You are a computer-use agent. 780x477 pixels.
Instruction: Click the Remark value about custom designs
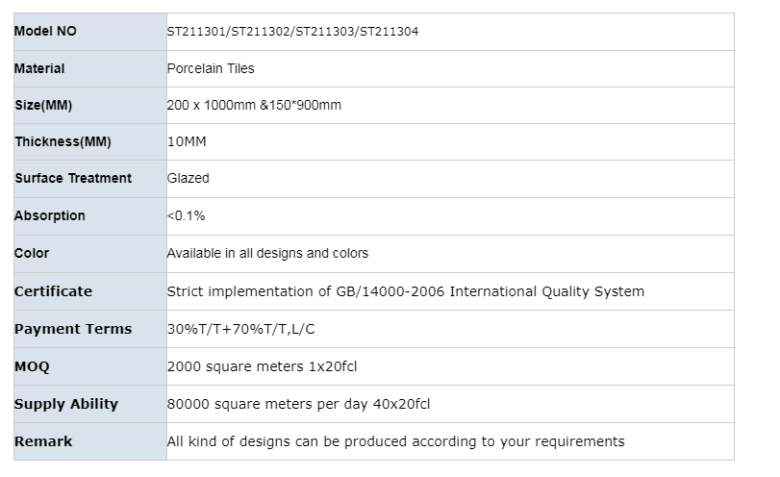point(395,441)
